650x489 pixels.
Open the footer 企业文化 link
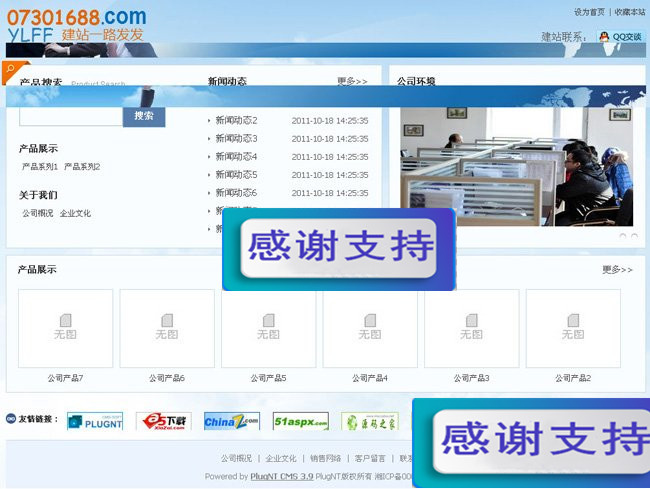tap(281, 458)
